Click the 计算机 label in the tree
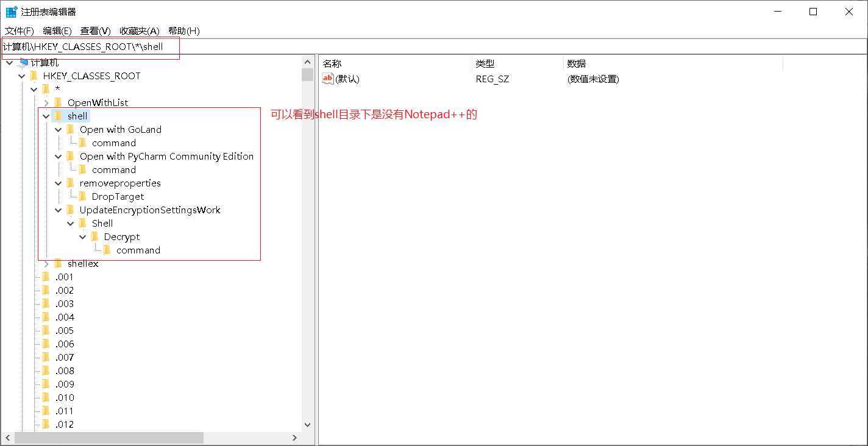The height and width of the screenshot is (446, 868). tap(44, 62)
